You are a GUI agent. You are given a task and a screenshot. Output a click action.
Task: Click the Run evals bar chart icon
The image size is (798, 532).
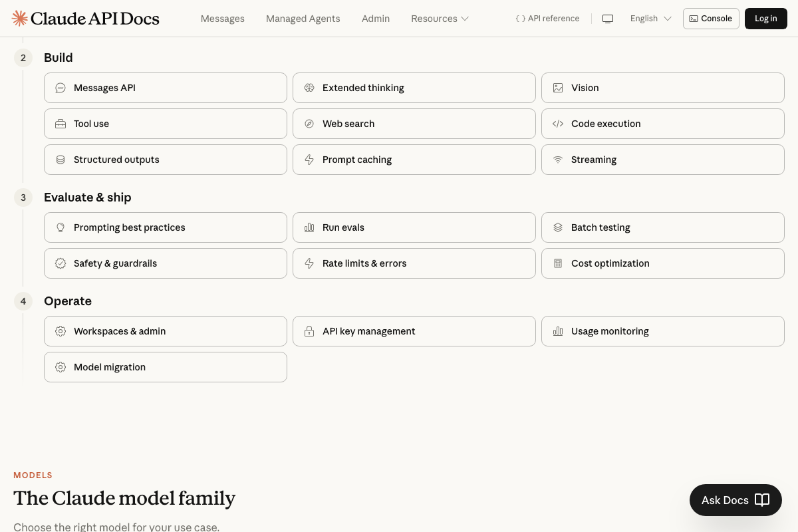click(x=309, y=227)
